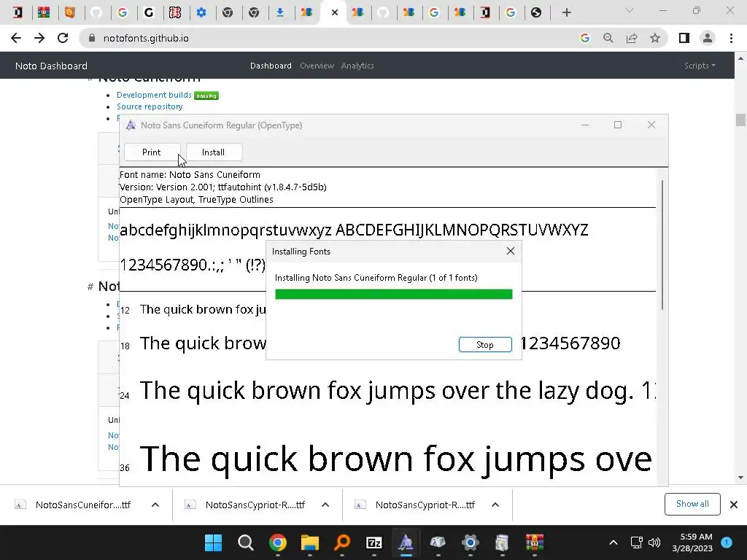Open the Analytics nav item
The image size is (747, 560).
click(357, 66)
